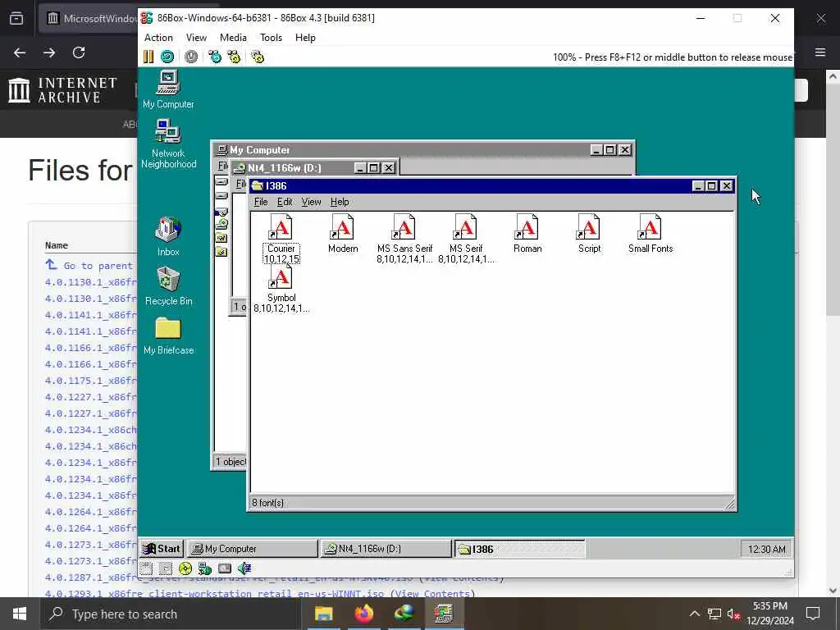
Task: Open the 4.0.1175.1_x86fr file link
Action: (90, 381)
